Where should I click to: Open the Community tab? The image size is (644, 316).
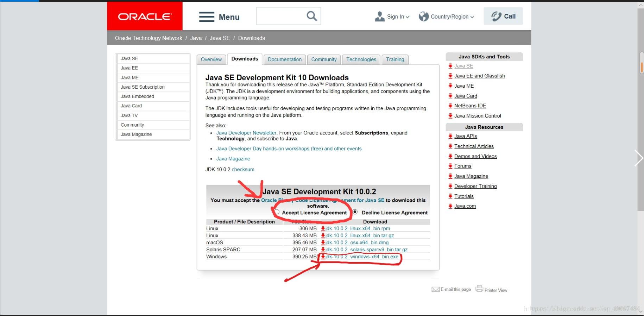click(324, 59)
